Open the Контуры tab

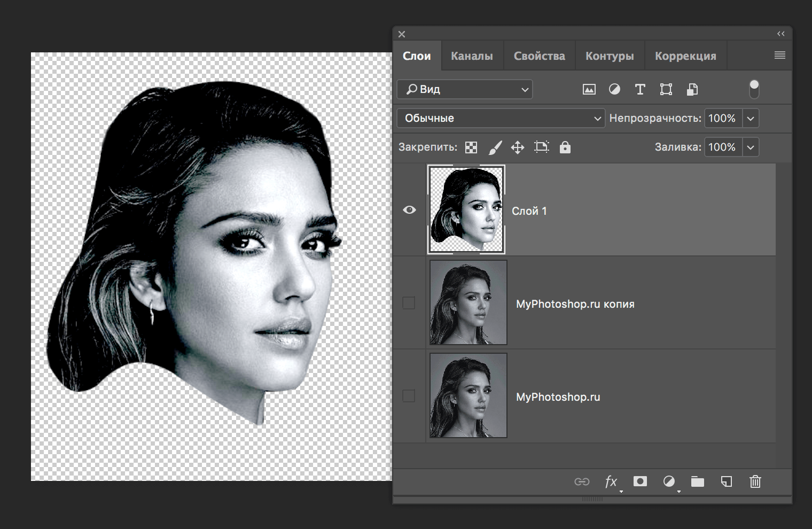coord(610,56)
